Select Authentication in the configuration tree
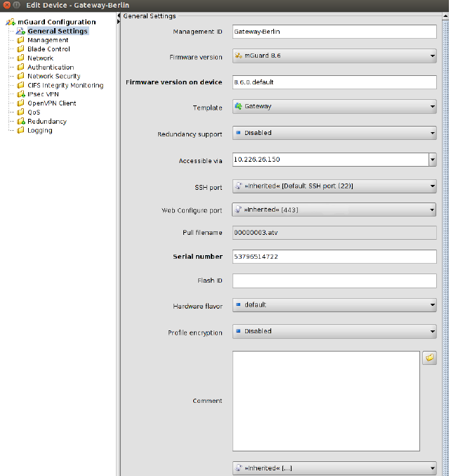 (x=50, y=67)
